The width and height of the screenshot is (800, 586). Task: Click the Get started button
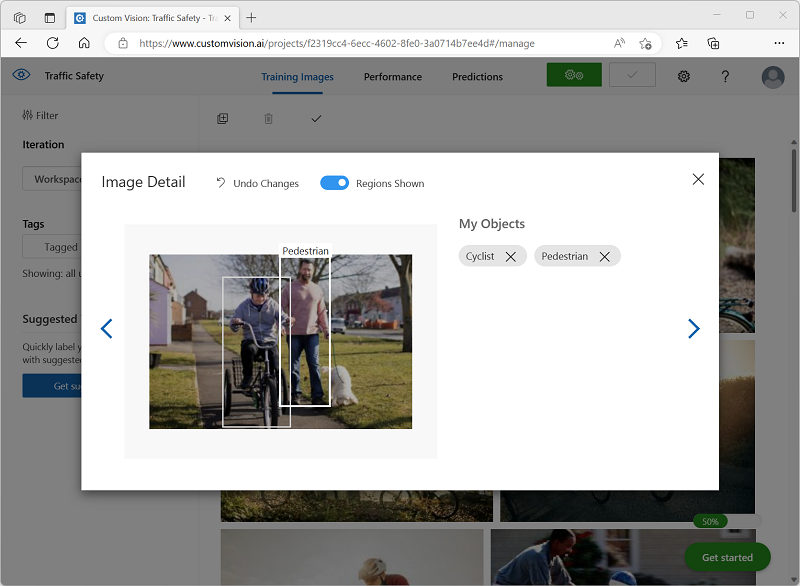point(727,557)
